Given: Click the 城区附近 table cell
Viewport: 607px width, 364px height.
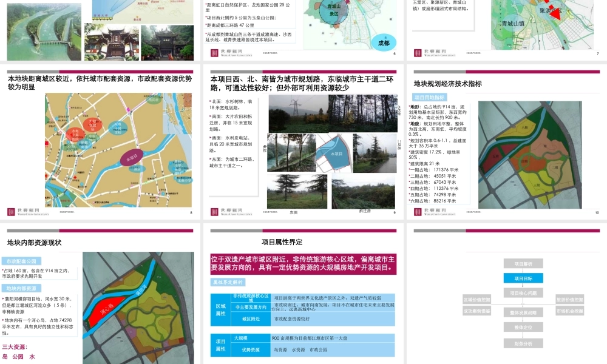Looking at the screenshot, I should coord(251,319).
